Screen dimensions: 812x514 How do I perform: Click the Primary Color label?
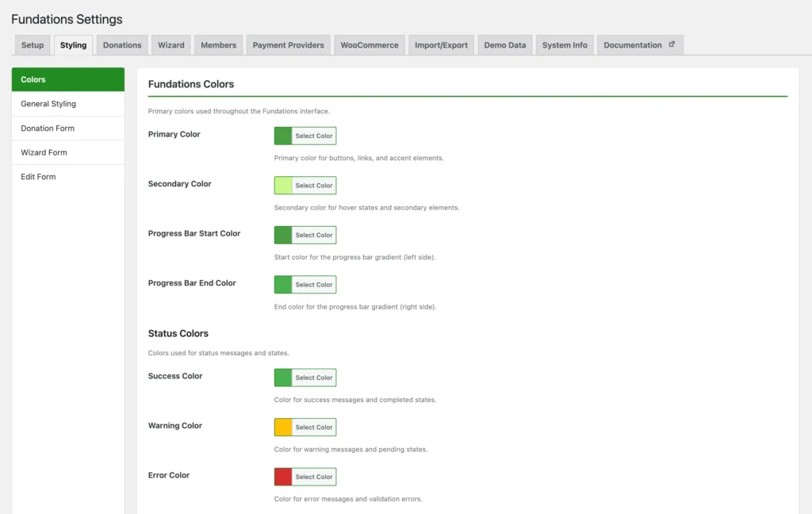(174, 134)
